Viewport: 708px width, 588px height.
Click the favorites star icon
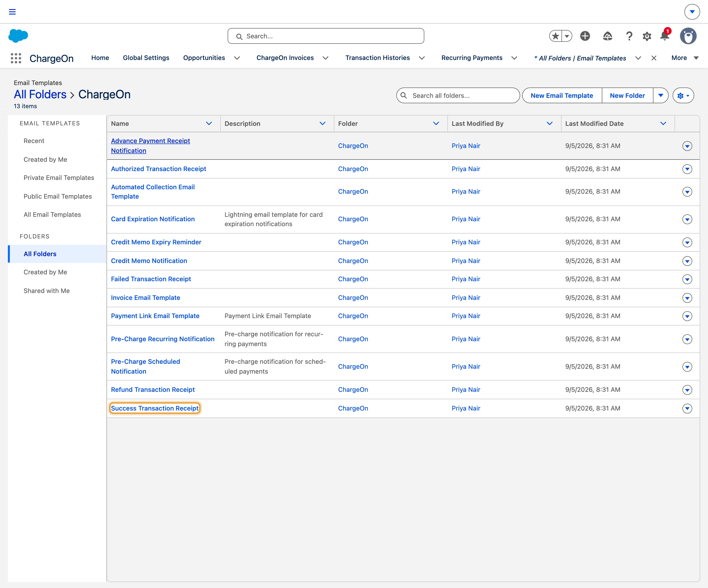tap(556, 36)
